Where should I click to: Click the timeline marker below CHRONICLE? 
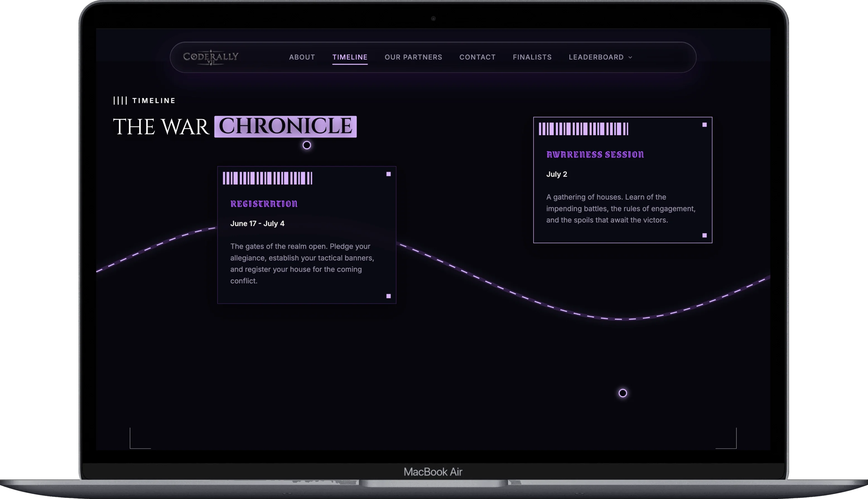point(307,145)
